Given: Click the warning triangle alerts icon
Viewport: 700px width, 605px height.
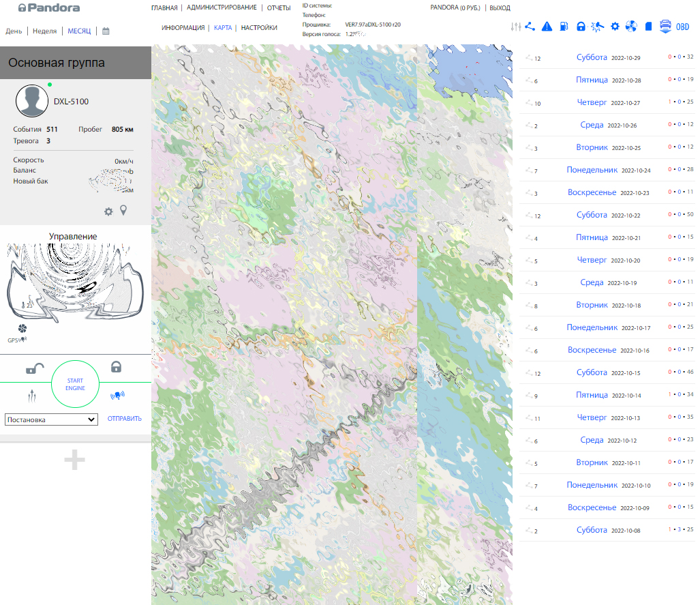Looking at the screenshot, I should (547, 27).
